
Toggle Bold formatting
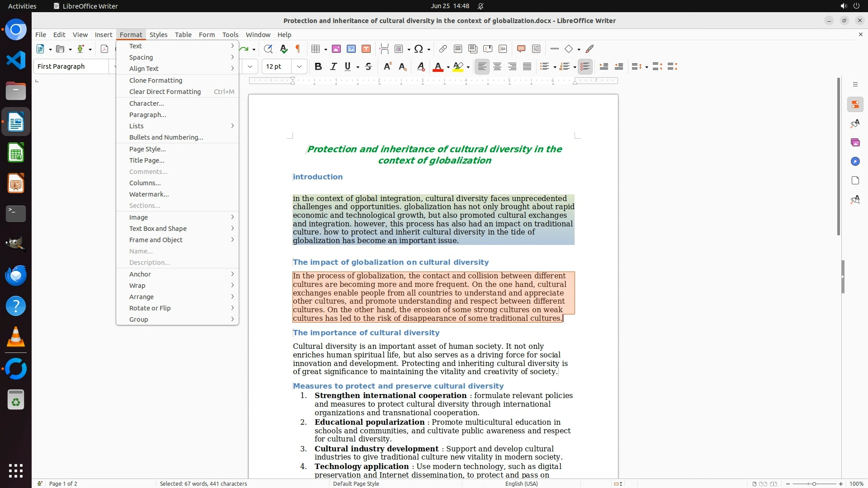(318, 66)
